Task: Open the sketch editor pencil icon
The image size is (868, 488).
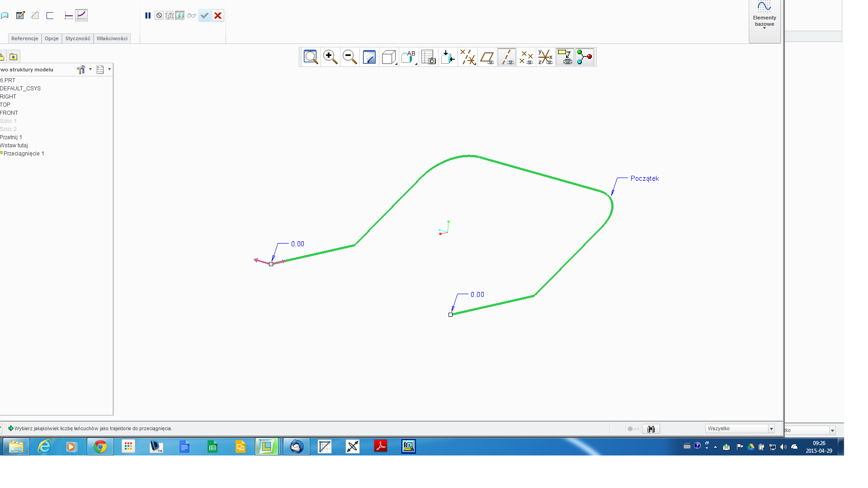Action: [21, 15]
